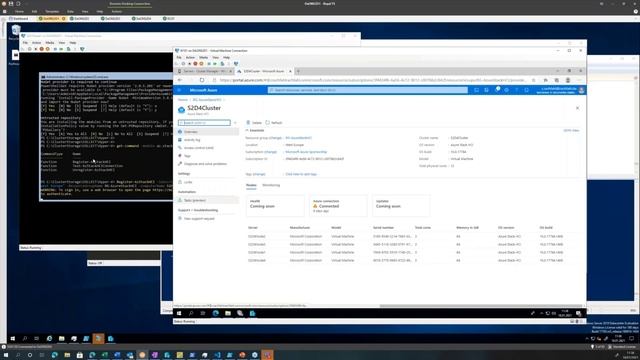
Task: Click the Royal TS save icon
Action: pos(11,4)
